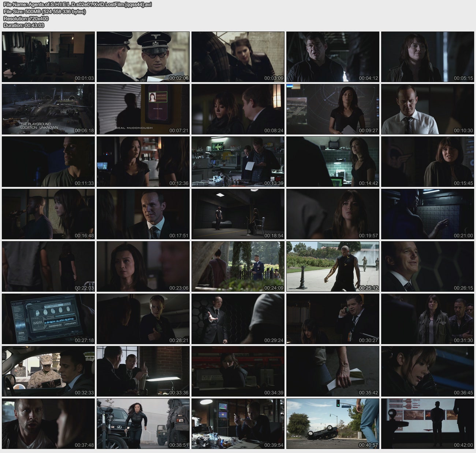This screenshot has width=476, height=453.
Task: Click the ID badge frame at 00:07:21
Action: click(143, 109)
